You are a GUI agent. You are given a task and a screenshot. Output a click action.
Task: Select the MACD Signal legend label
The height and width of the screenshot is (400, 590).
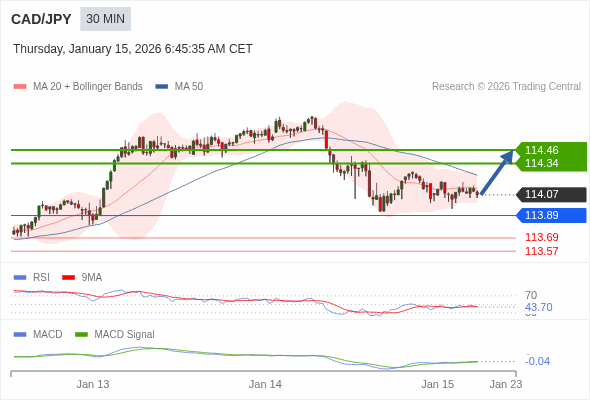coord(125,335)
